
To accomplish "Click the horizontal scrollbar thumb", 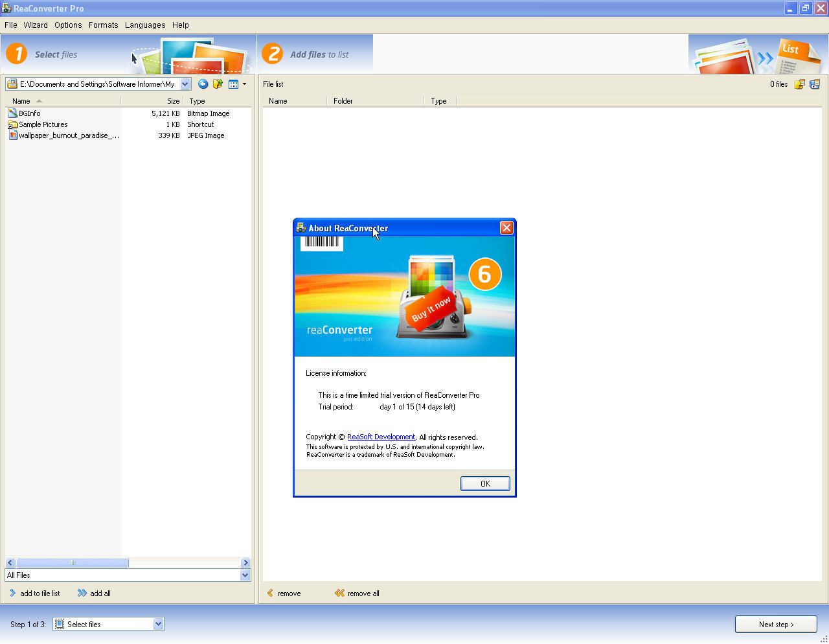I will pos(72,562).
